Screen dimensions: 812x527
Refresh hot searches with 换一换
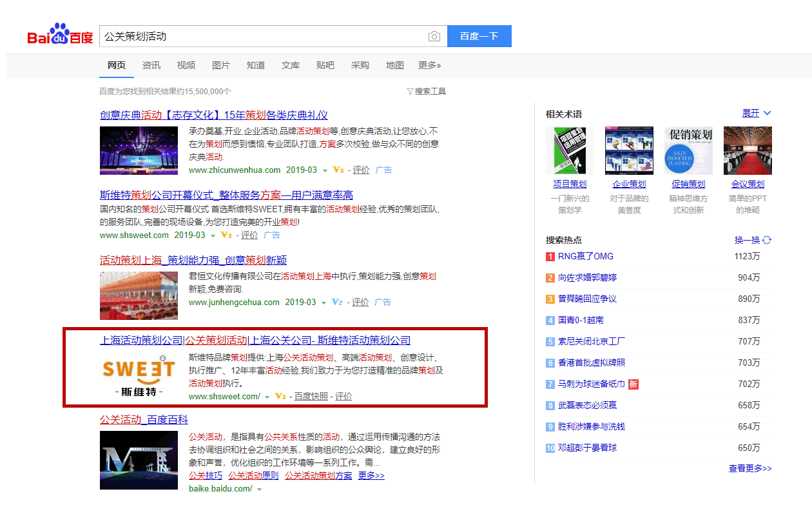[753, 240]
